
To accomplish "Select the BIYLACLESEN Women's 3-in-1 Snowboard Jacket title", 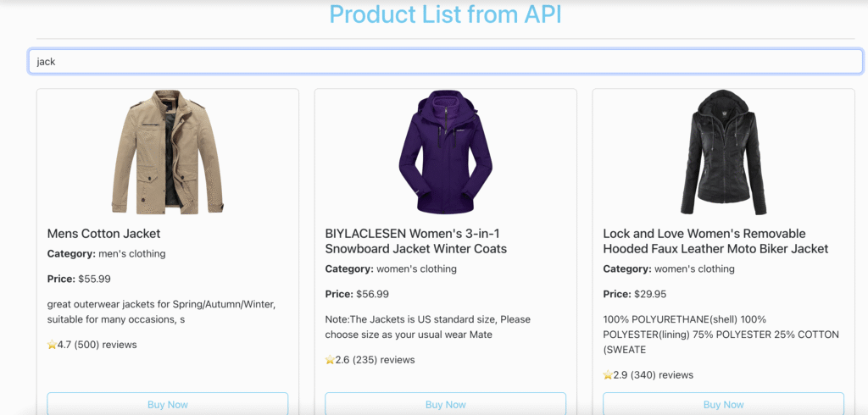I will tap(415, 241).
